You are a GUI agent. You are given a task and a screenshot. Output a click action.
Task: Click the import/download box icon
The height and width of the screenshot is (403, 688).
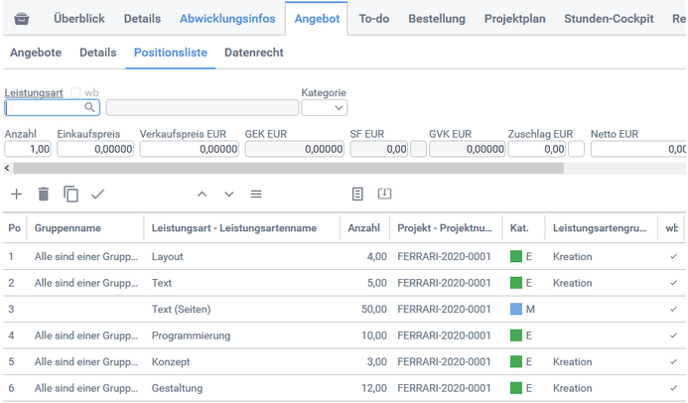384,194
